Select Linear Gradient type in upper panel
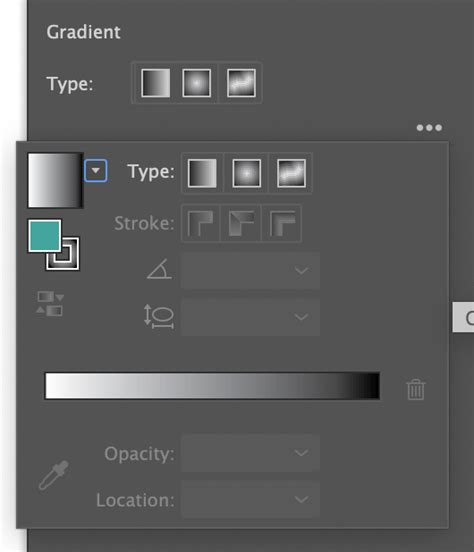The height and width of the screenshot is (552, 474). pyautogui.click(x=155, y=83)
